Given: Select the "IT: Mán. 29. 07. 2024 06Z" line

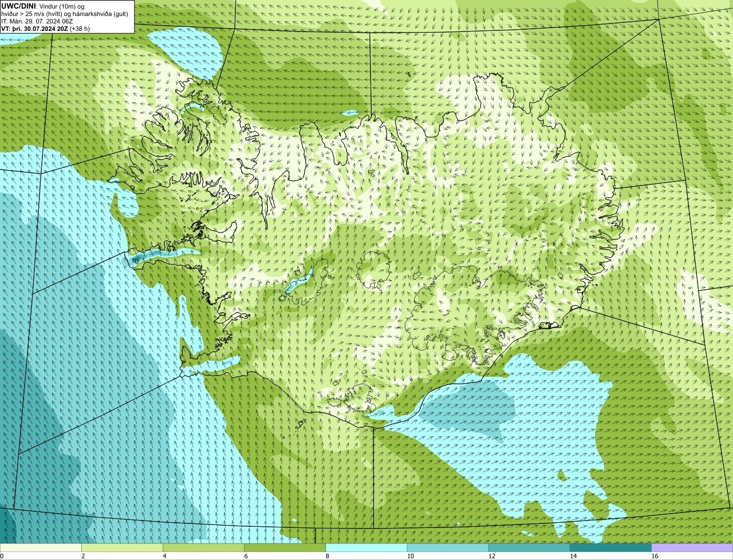Looking at the screenshot, I should tap(37, 21).
